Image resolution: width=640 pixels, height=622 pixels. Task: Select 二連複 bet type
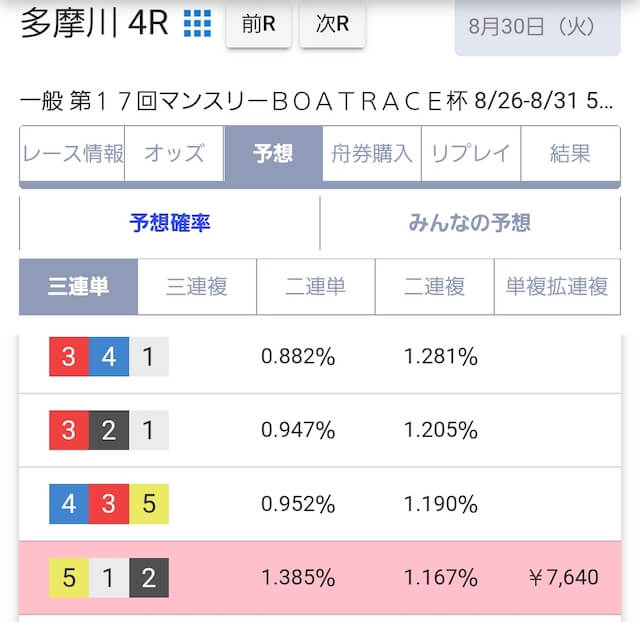pos(435,287)
